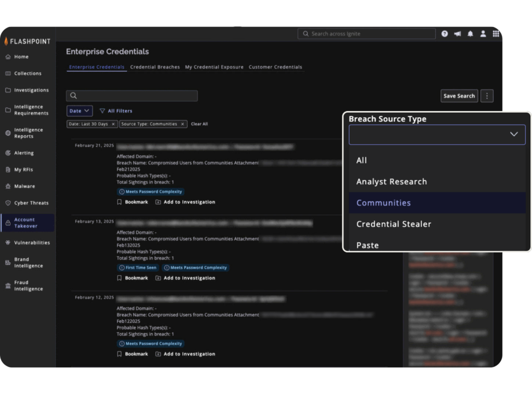Open Investigations in the sidebar
The image size is (532, 394).
tap(28, 90)
